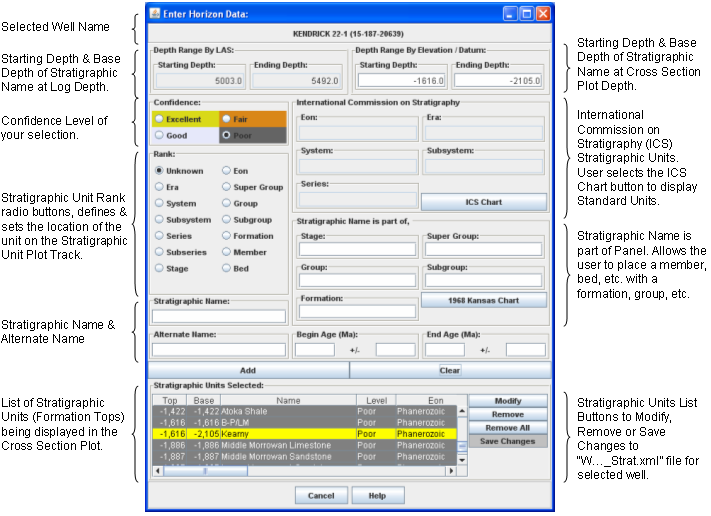Choose the Group rank radio button
The height and width of the screenshot is (516, 711).
pyautogui.click(x=226, y=203)
